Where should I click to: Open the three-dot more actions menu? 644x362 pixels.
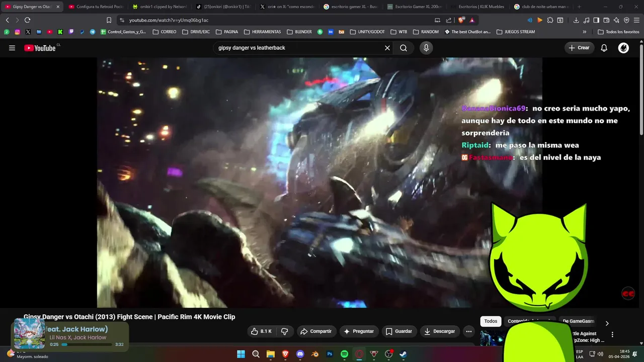click(469, 331)
